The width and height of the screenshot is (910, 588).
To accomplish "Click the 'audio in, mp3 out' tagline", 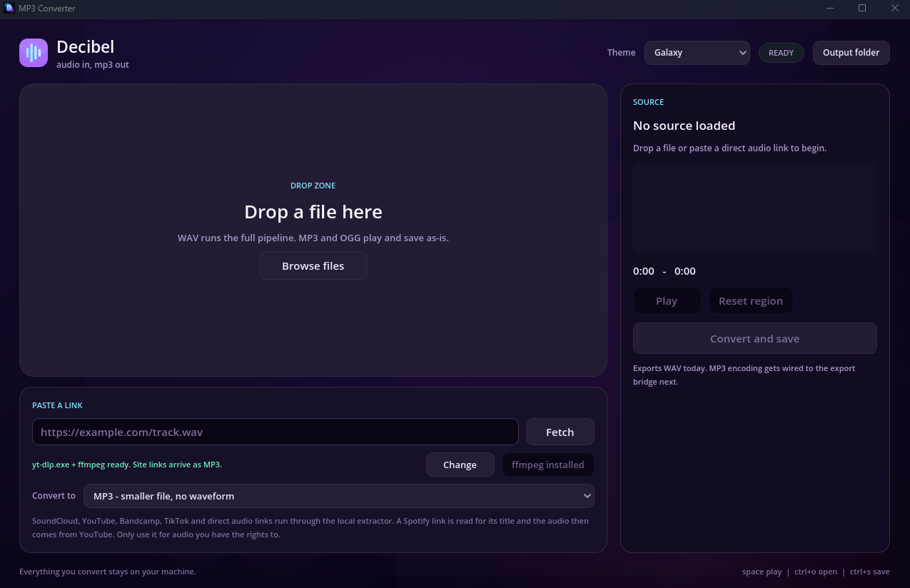I will [93, 65].
